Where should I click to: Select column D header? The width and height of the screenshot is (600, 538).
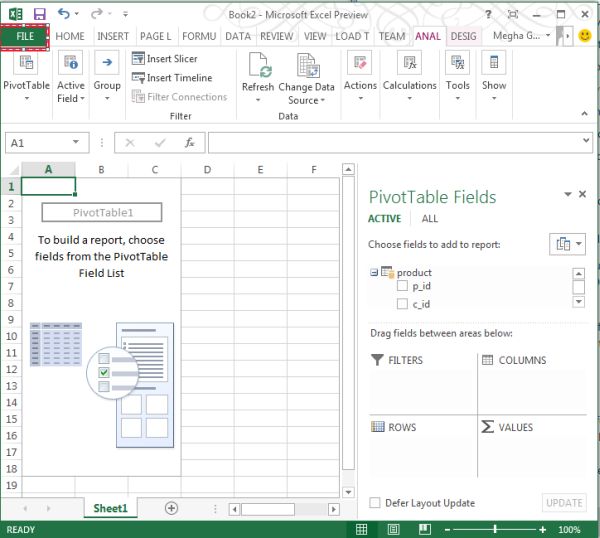(207, 169)
